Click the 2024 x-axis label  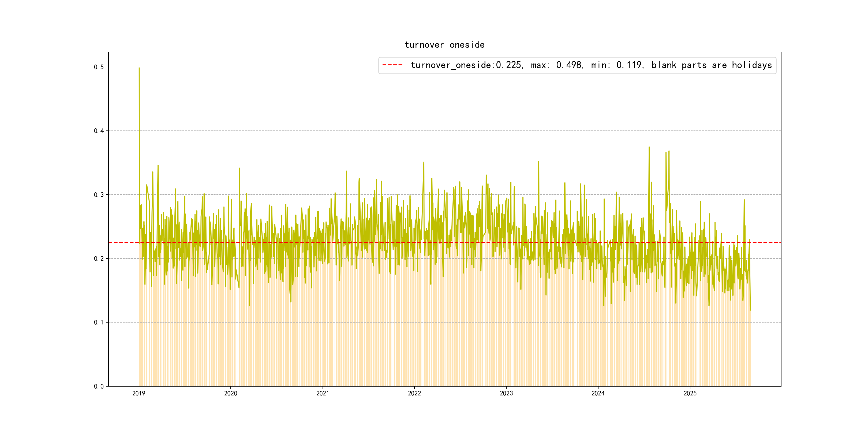598,393
